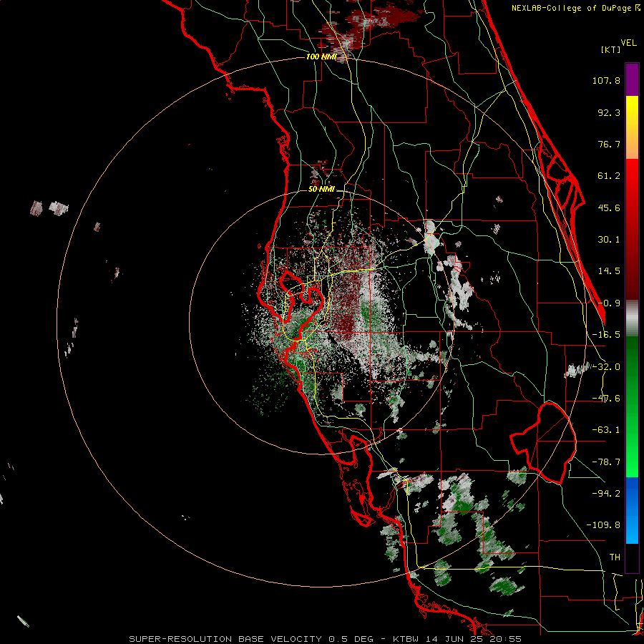
Task: Click the 50 NMI range ring label
Action: coord(321,189)
